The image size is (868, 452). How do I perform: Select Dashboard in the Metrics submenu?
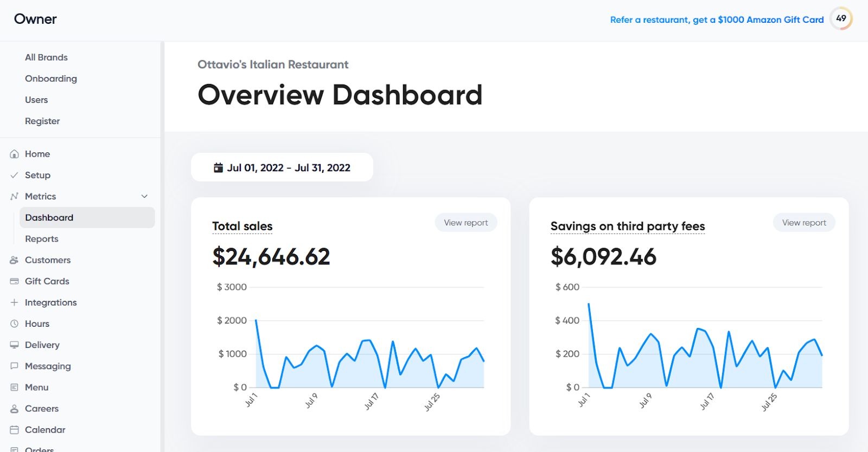[x=87, y=217]
